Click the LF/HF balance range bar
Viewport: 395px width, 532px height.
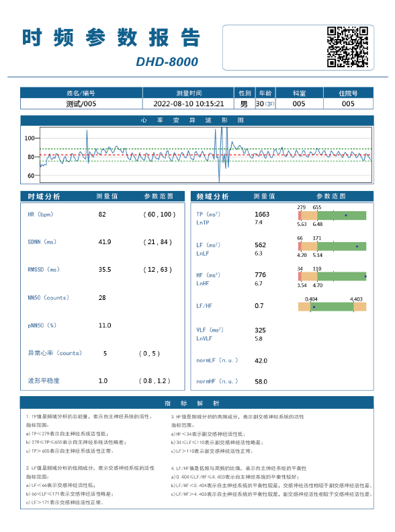332,307
